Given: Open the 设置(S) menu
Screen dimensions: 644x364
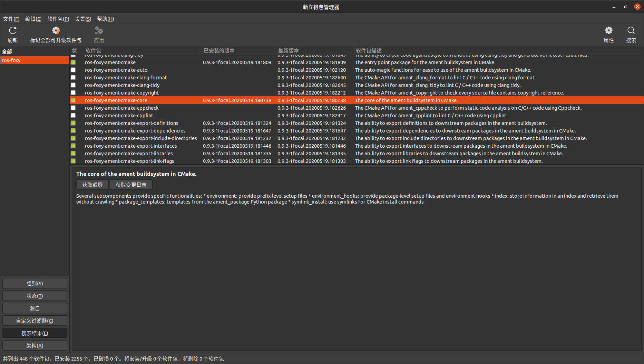Looking at the screenshot, I should (x=82, y=19).
